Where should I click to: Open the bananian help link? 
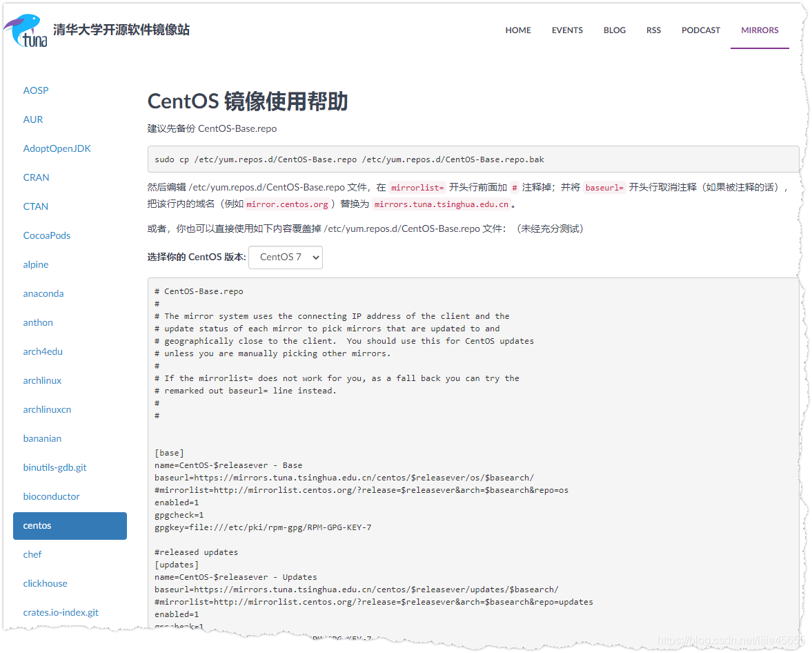pyautogui.click(x=42, y=438)
